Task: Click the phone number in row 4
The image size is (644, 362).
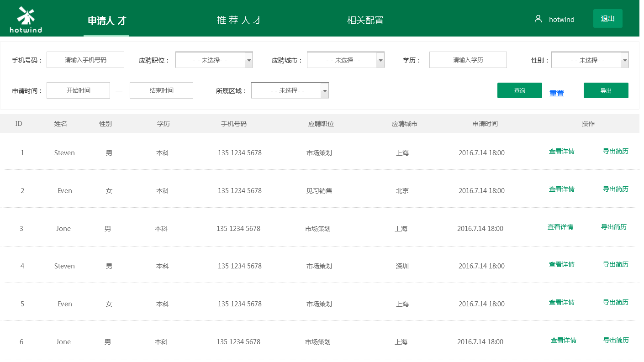Action: tap(240, 266)
